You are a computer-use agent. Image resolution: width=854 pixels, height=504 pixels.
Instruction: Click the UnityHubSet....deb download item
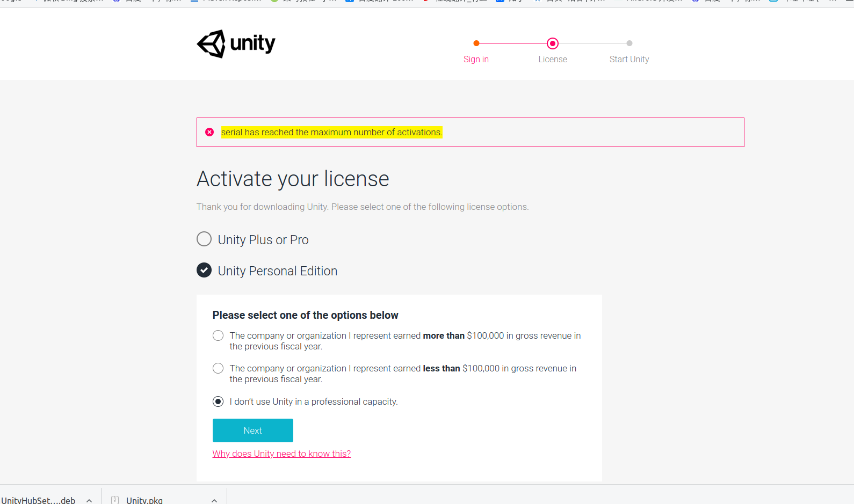pos(39,499)
